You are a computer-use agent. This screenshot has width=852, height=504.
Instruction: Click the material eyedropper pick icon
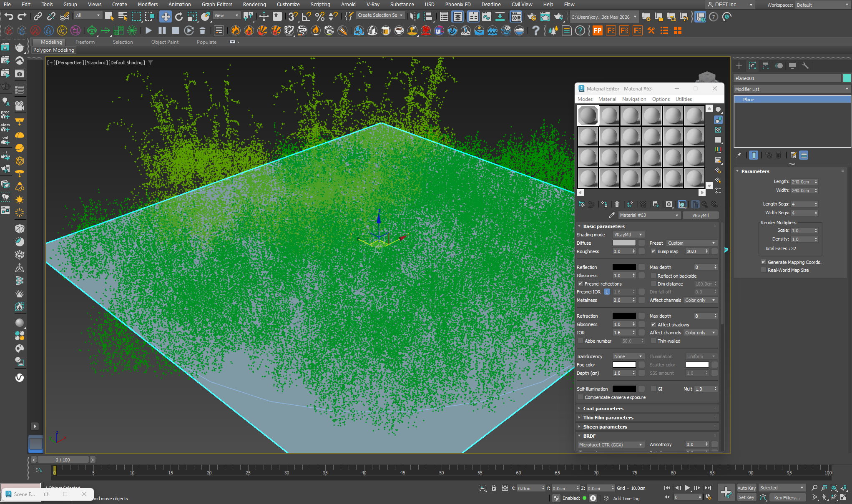612,215
